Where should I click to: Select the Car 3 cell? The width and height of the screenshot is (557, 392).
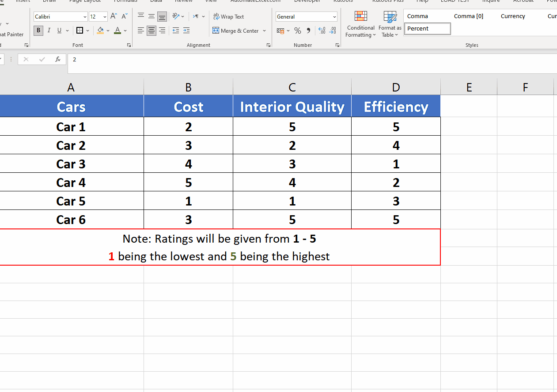coord(71,164)
